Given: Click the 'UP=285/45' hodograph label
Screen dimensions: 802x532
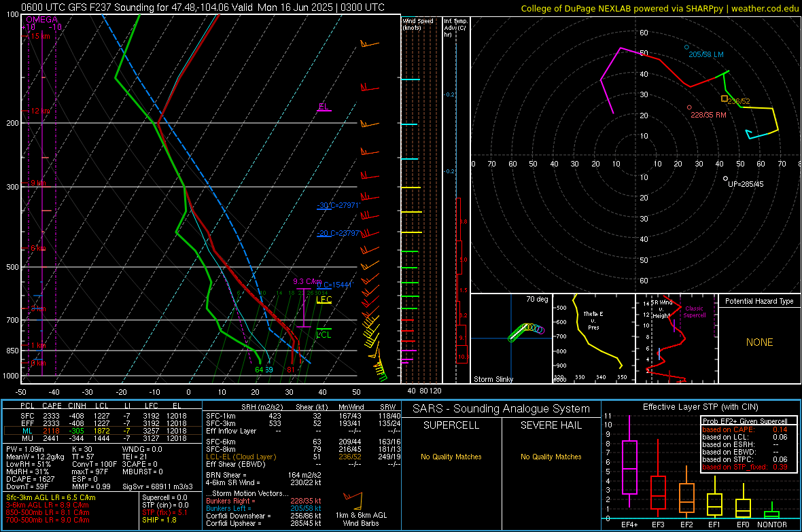Looking at the screenshot, I should (746, 184).
